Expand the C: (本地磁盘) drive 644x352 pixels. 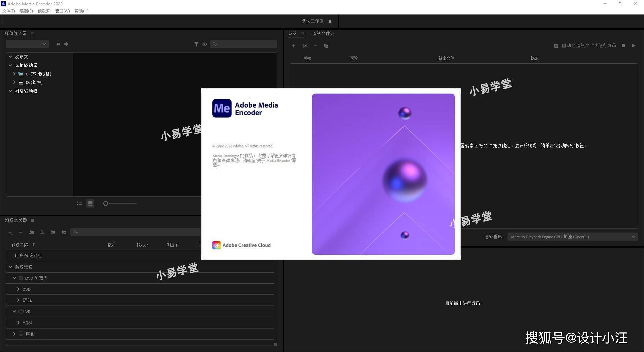tap(14, 74)
